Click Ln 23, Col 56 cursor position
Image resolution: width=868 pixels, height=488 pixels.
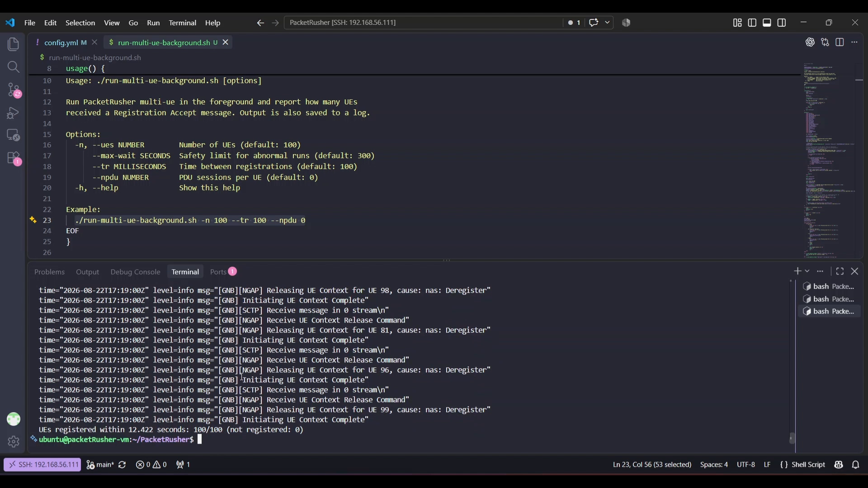[652, 465]
